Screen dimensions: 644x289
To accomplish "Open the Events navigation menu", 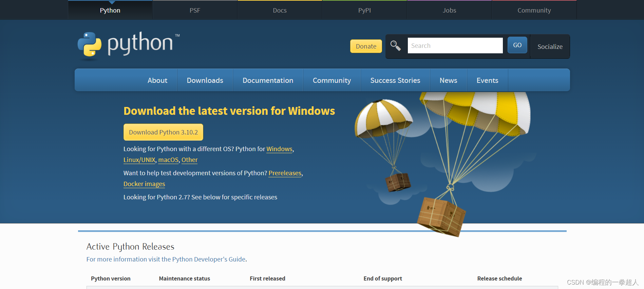I will click(488, 80).
